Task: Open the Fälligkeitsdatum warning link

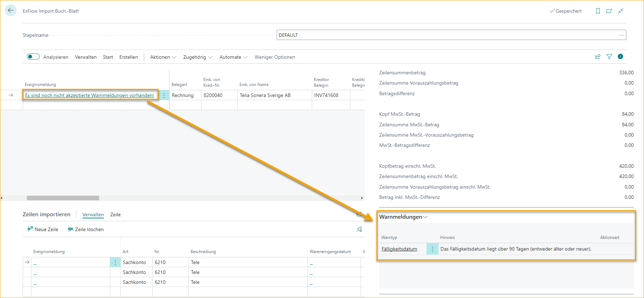Action: [399, 249]
